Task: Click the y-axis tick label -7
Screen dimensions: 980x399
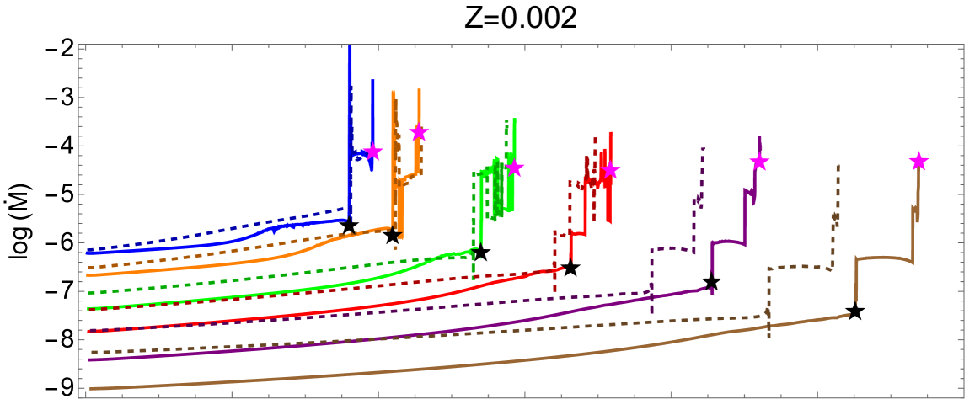Action: [60, 291]
